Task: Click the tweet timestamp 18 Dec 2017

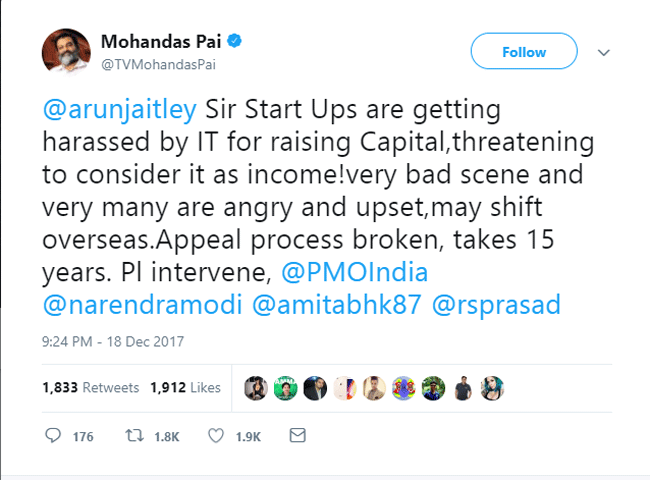Action: 112,341
